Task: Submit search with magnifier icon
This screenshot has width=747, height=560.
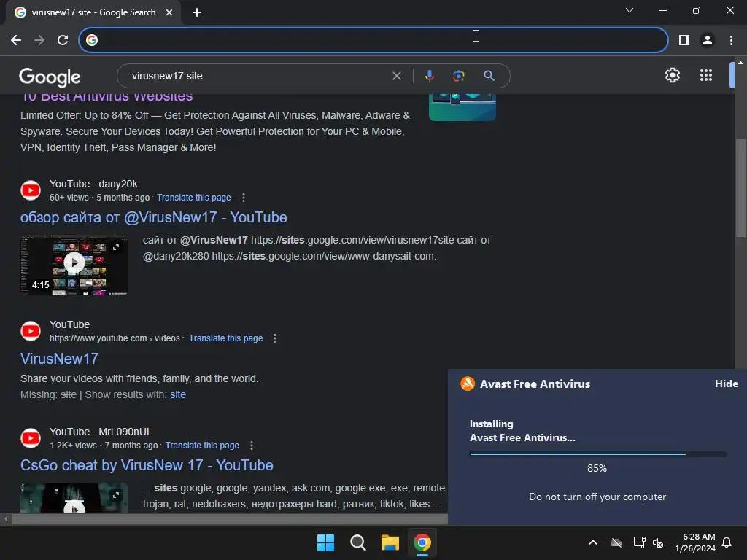Action: (489, 76)
